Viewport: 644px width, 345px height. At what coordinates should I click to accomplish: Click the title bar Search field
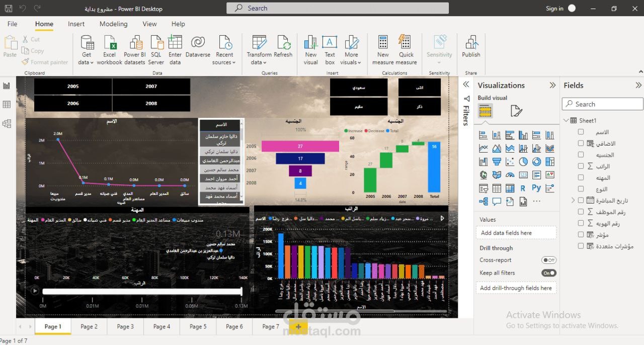(337, 8)
